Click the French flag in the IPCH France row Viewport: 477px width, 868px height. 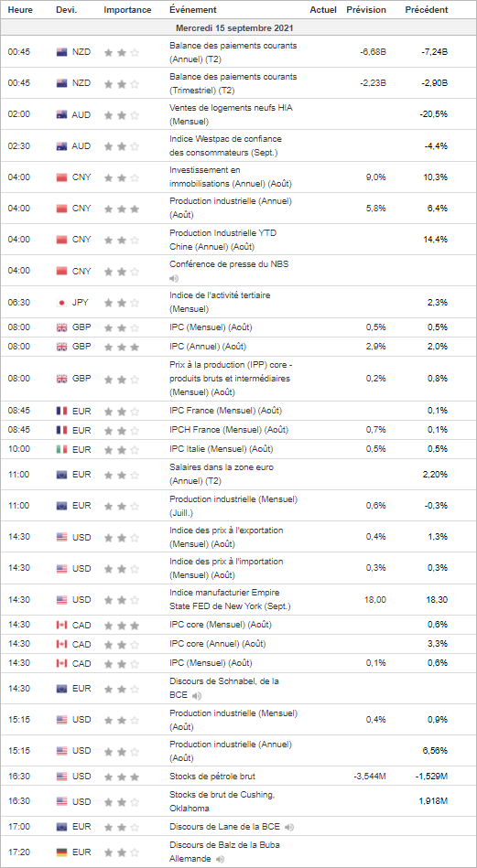62,430
